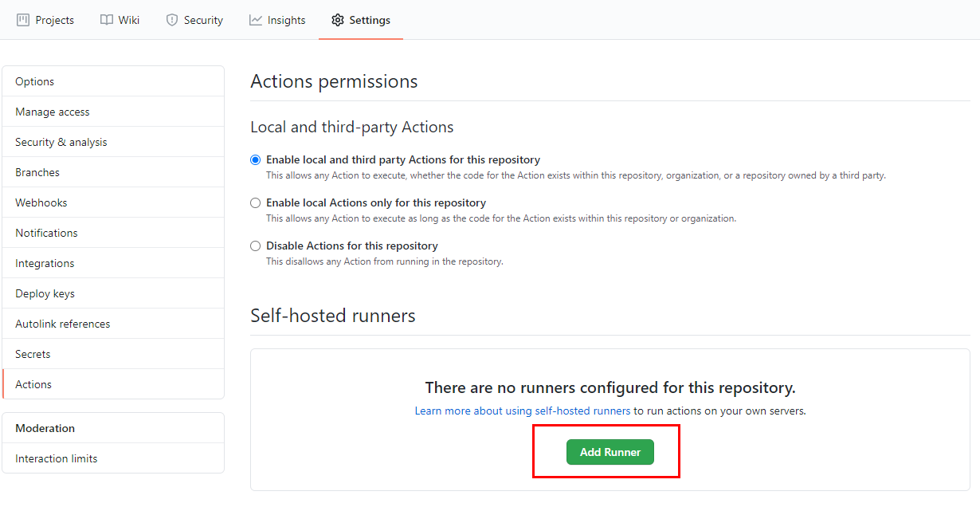Viewport: 980px width, 507px height.
Task: Select Enable local and third party Actions
Action: click(256, 159)
